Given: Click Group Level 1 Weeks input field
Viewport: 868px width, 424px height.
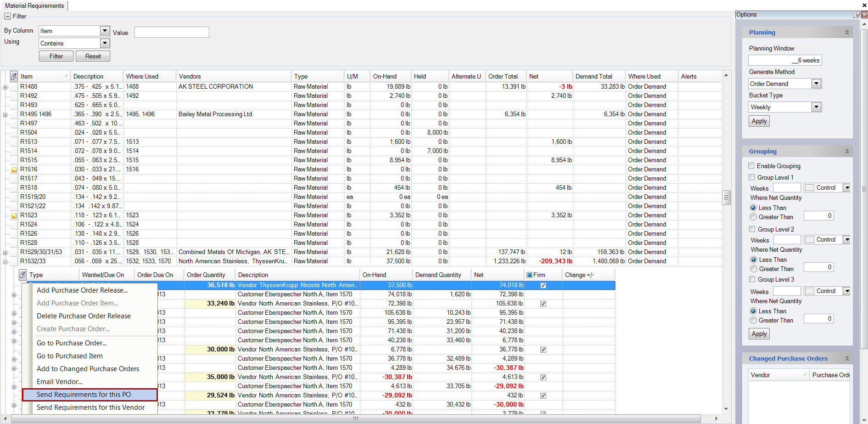Looking at the screenshot, I should pos(787,188).
